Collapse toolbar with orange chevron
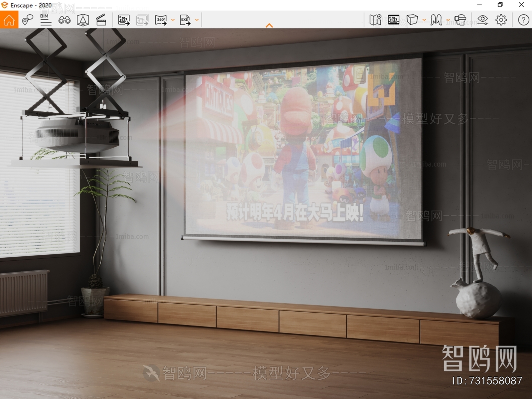The width and height of the screenshot is (532, 399). pyautogui.click(x=269, y=26)
